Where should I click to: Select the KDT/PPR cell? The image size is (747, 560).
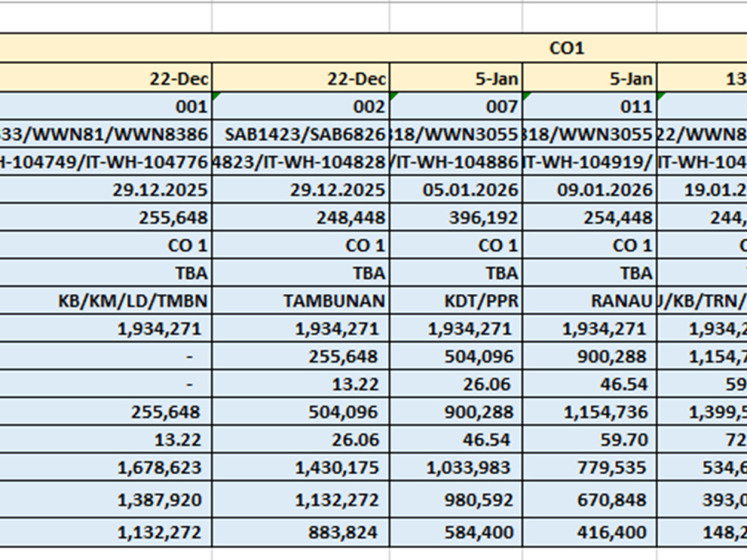click(456, 300)
